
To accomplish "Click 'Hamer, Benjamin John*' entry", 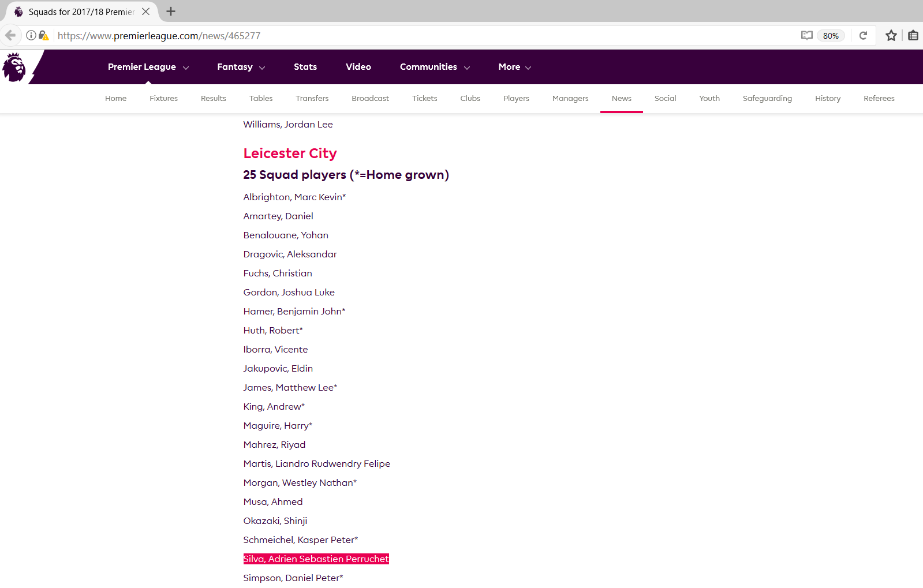I will click(294, 312).
